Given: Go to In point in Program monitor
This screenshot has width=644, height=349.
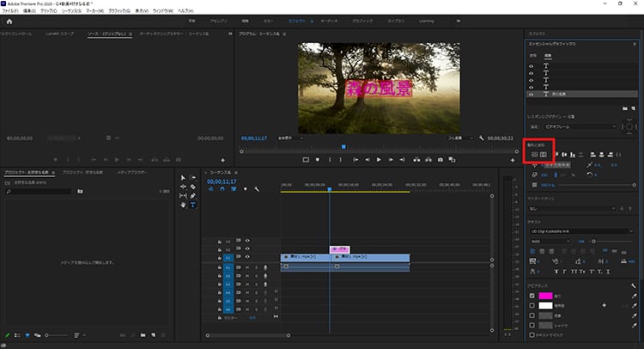Looking at the screenshot, I should (355, 160).
